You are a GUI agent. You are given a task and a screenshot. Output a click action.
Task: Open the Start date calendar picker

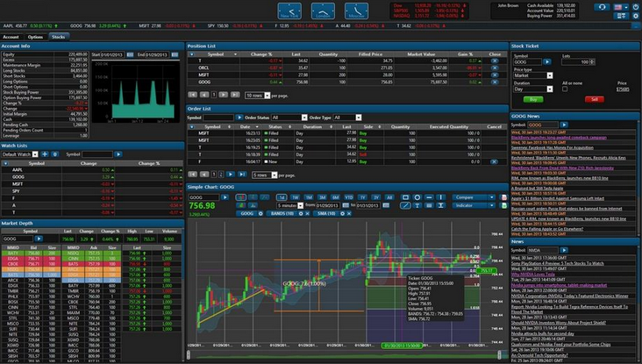130,54
